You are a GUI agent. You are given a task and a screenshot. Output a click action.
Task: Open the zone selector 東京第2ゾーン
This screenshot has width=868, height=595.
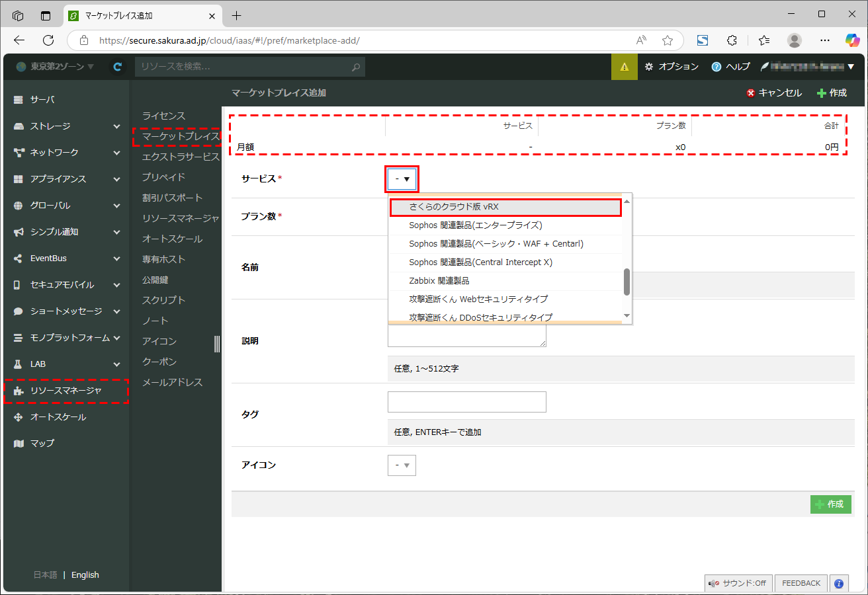click(x=55, y=66)
